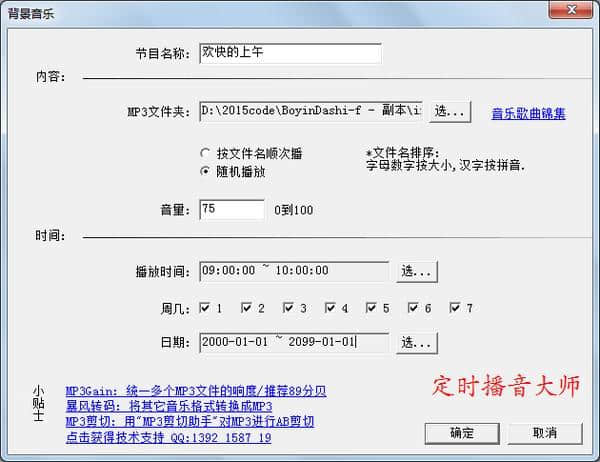The image size is (600, 462).
Task: Click 选... button next to 播放时间
Action: pos(417,272)
